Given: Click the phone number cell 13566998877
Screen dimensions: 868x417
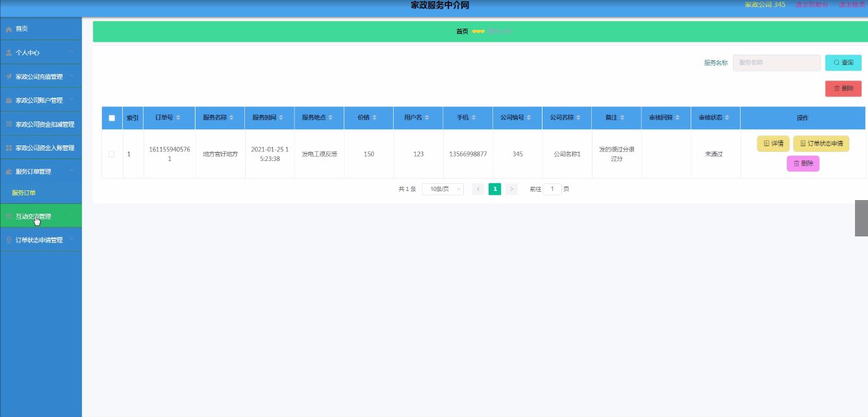Looking at the screenshot, I should [468, 154].
